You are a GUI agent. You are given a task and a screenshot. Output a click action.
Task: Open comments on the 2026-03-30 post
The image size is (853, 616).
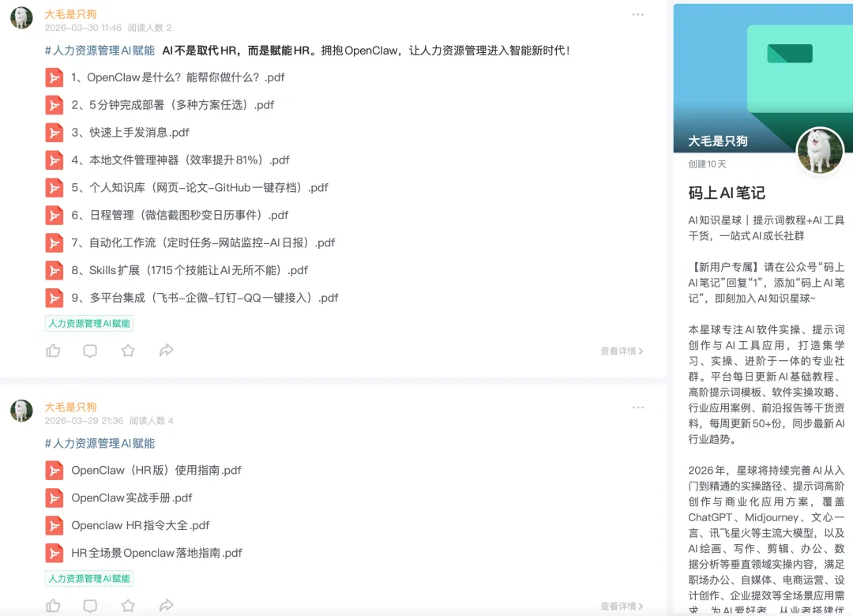[x=90, y=351]
